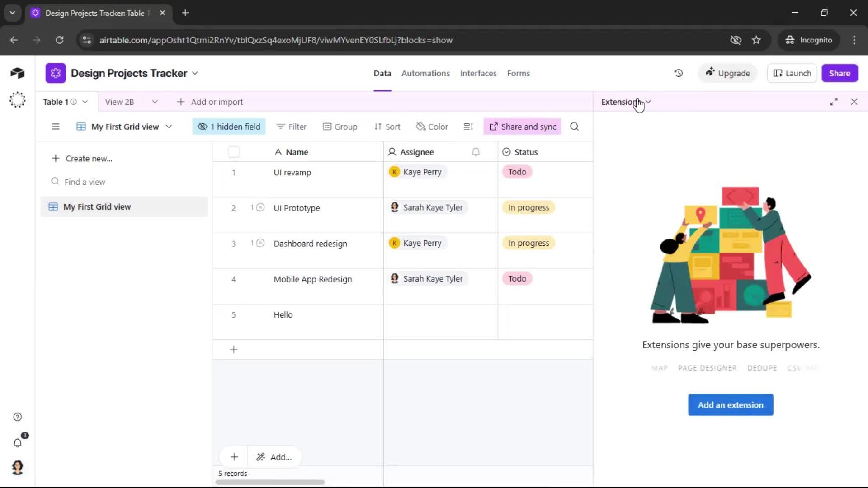The width and height of the screenshot is (868, 488).
Task: Open the notifications bell icon
Action: click(x=18, y=443)
